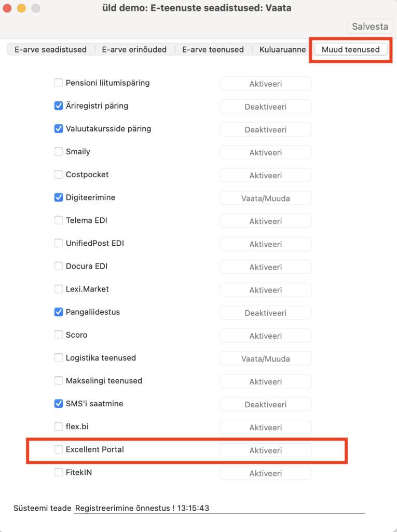The image size is (397, 532).
Task: Deactivate Valuutakursside päring with its Deaktiveeri button
Action: [x=265, y=129]
